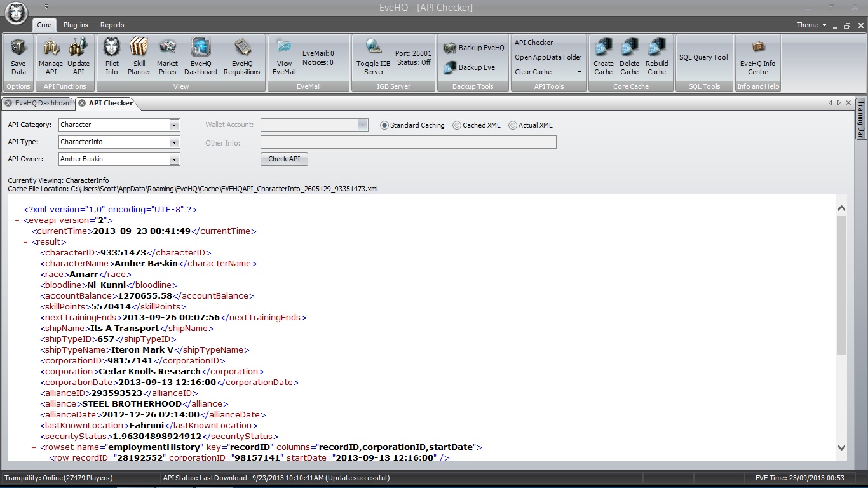
Task: Click Open AppData Folder
Action: pos(548,57)
